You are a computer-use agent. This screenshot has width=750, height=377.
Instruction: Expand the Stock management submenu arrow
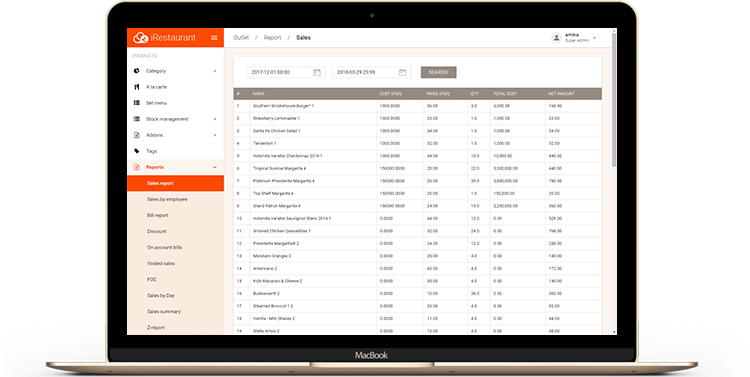pos(215,119)
